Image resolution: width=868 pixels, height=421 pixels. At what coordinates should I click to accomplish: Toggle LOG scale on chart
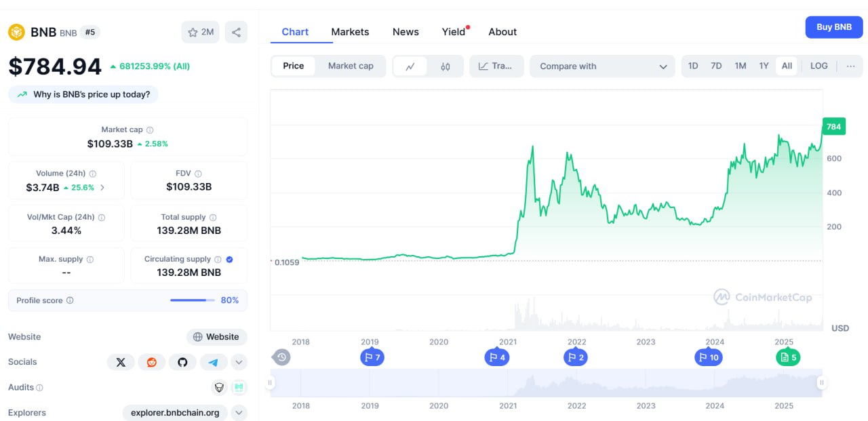click(819, 66)
